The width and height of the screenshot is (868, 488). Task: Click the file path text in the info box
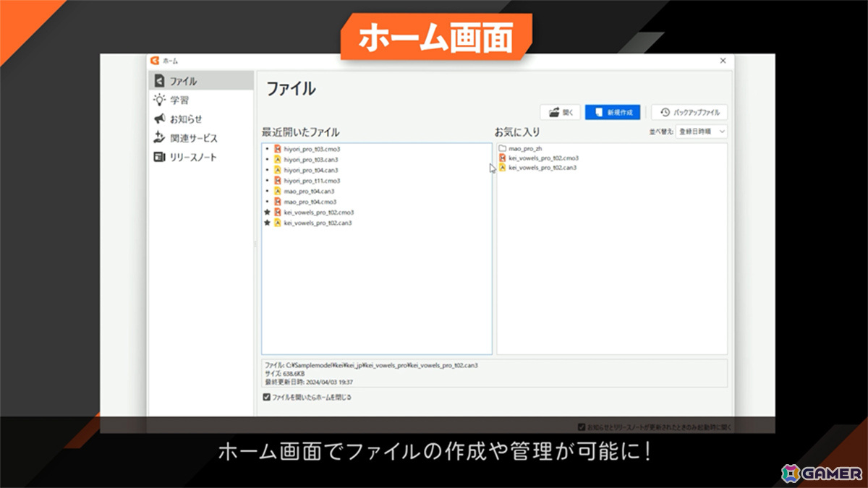(371, 366)
